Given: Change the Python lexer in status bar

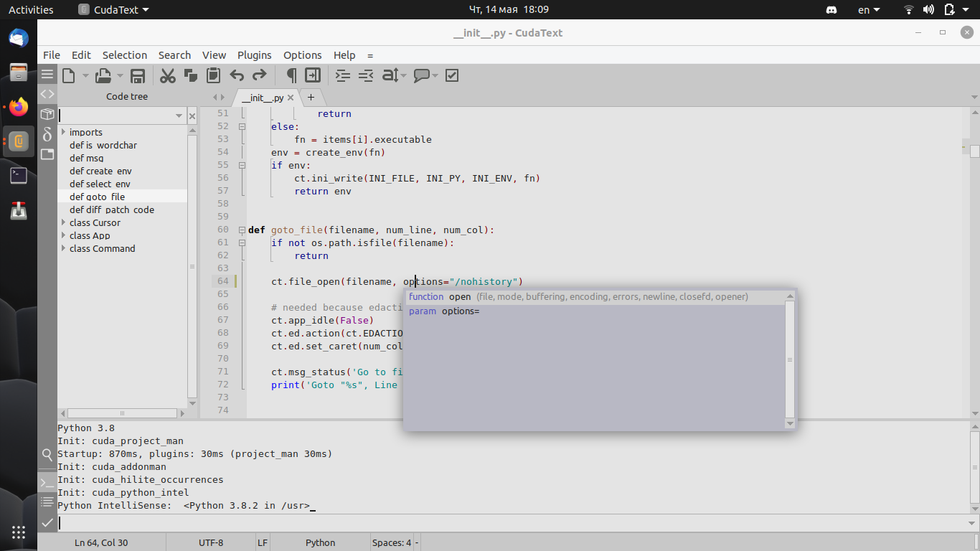Looking at the screenshot, I should pyautogui.click(x=320, y=542).
